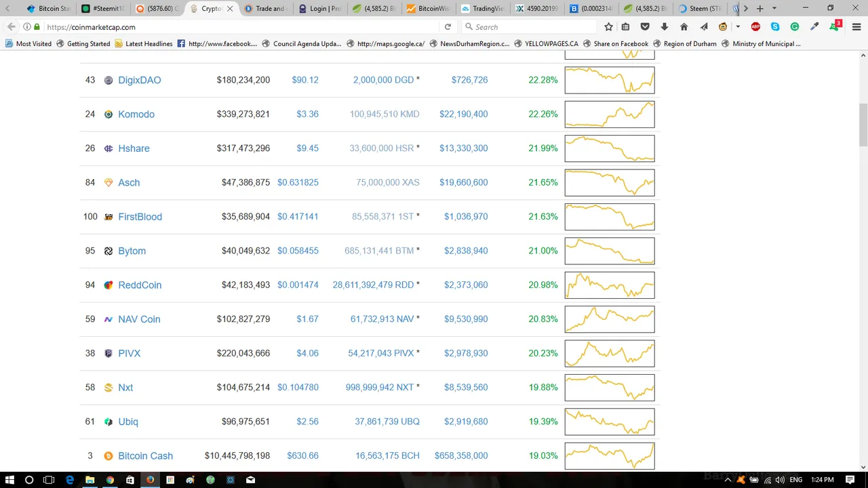The height and width of the screenshot is (488, 868).
Task: Open the Ubiq price graph thumbnail
Action: (x=610, y=422)
